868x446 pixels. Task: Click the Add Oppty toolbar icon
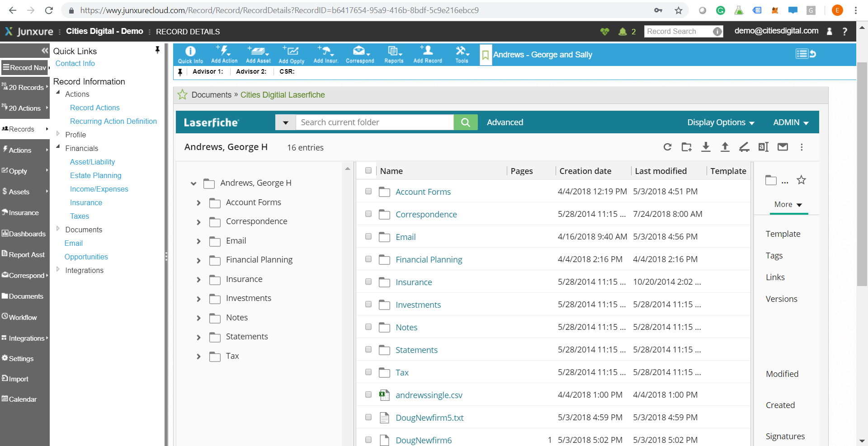pos(291,55)
